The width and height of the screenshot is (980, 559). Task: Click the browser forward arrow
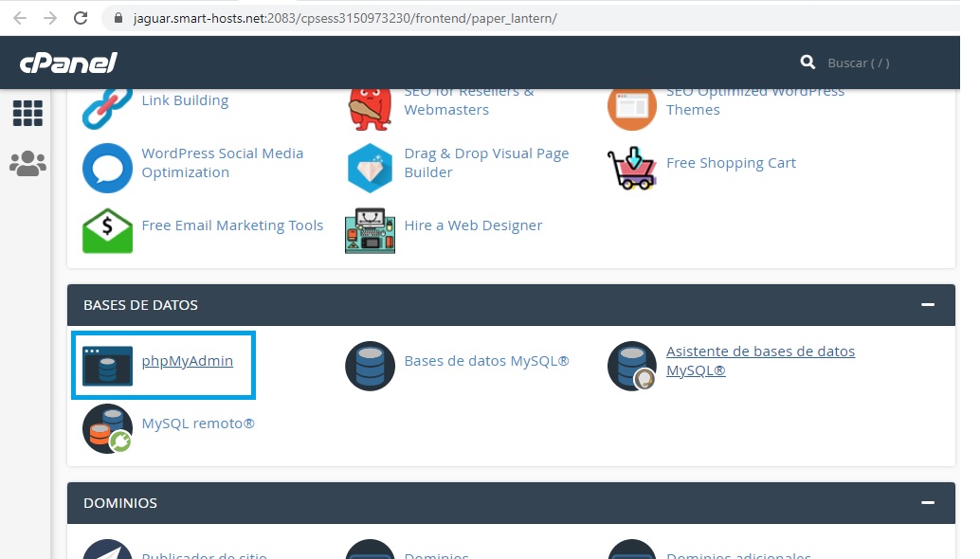[x=50, y=18]
